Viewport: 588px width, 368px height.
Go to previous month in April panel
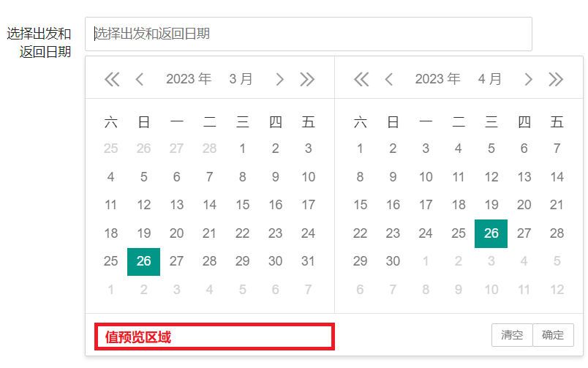(x=389, y=79)
